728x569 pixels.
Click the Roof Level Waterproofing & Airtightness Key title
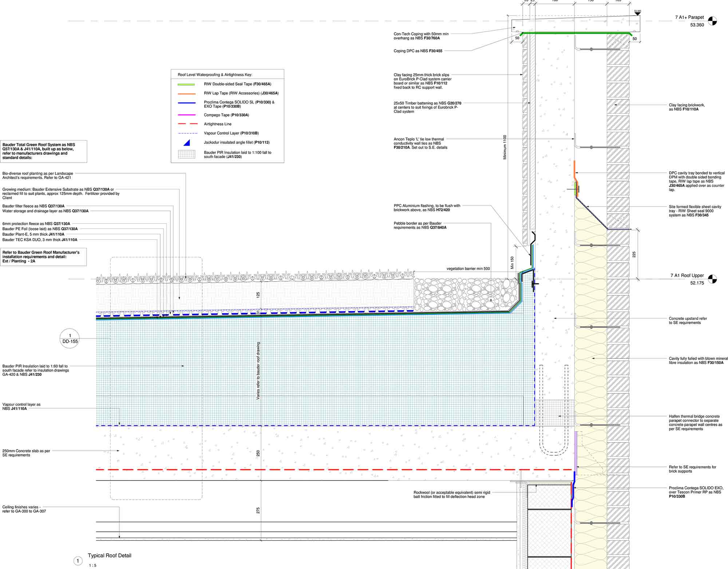pos(215,75)
